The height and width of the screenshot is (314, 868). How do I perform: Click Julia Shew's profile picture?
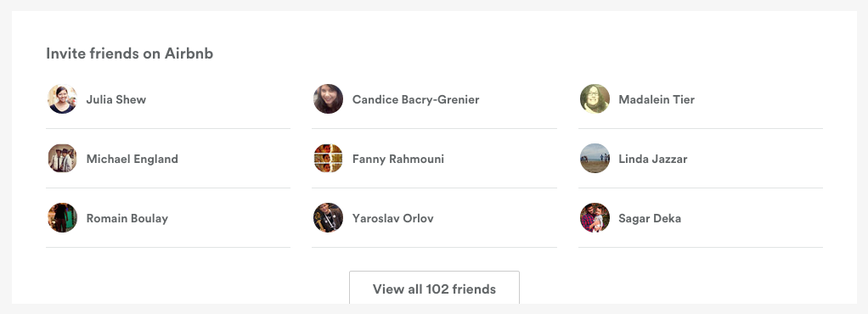tap(62, 99)
